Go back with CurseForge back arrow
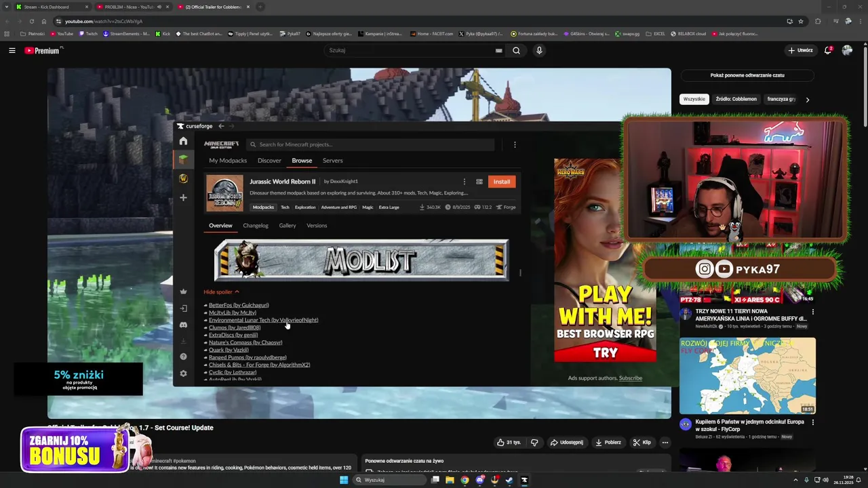 point(221,126)
